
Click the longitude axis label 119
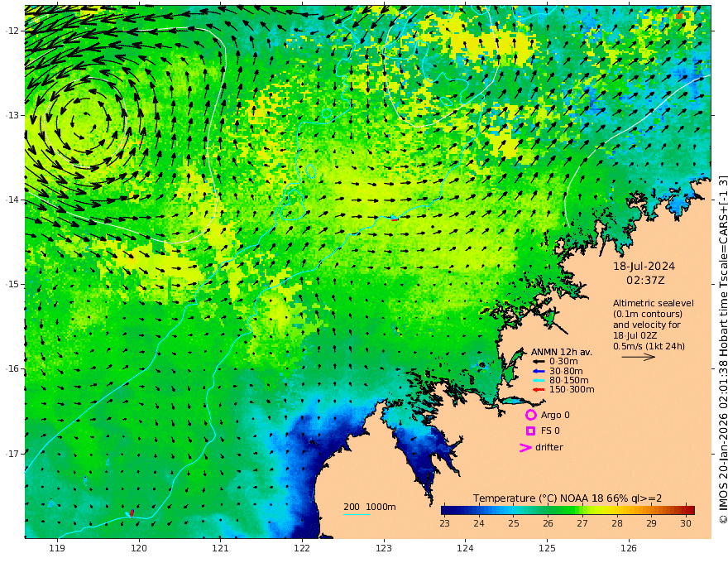(x=57, y=549)
